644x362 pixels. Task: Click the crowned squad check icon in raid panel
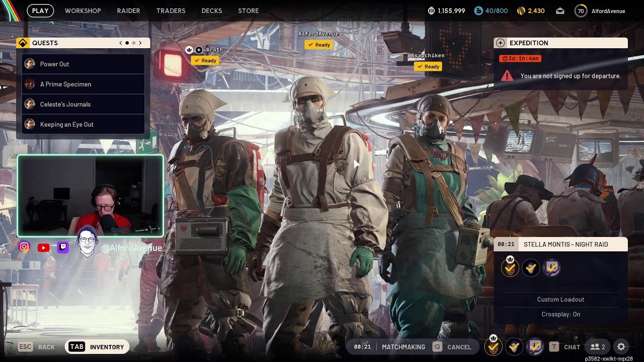(x=510, y=268)
